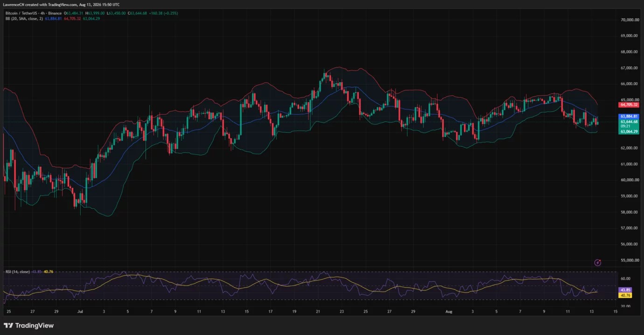Click the RSI (14, close) indicator legend
The width and height of the screenshot is (644, 335).
17,271
